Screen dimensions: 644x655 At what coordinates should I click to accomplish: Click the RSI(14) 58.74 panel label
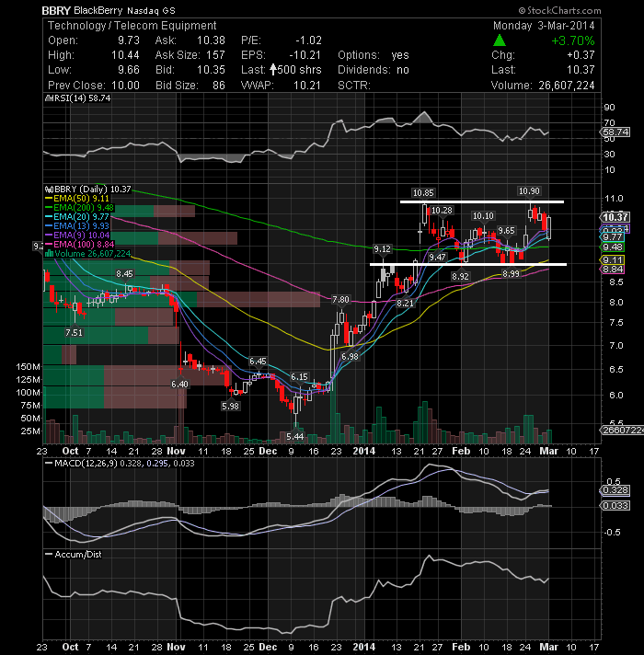pos(82,98)
